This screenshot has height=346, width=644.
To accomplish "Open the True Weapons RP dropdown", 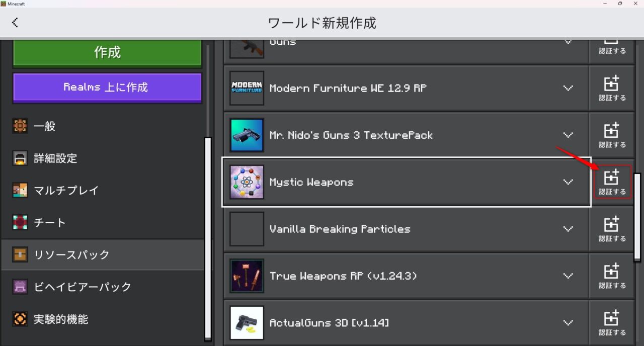I will pyautogui.click(x=568, y=276).
